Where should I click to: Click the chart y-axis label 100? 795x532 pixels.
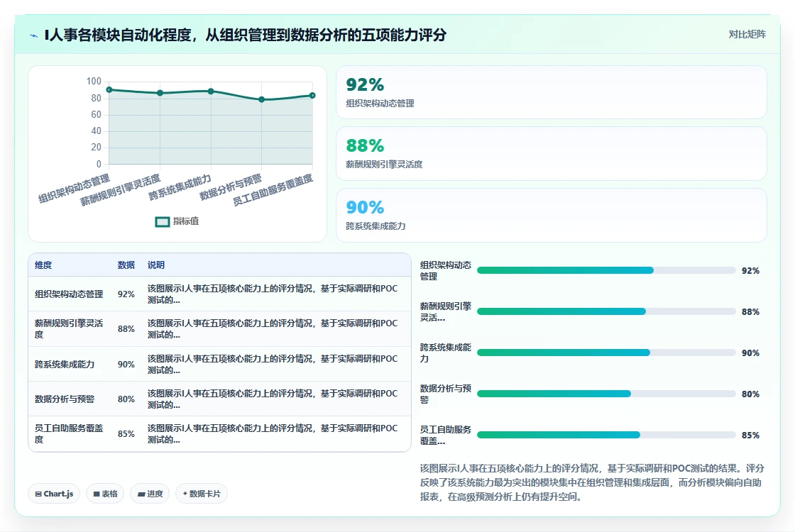[94, 81]
